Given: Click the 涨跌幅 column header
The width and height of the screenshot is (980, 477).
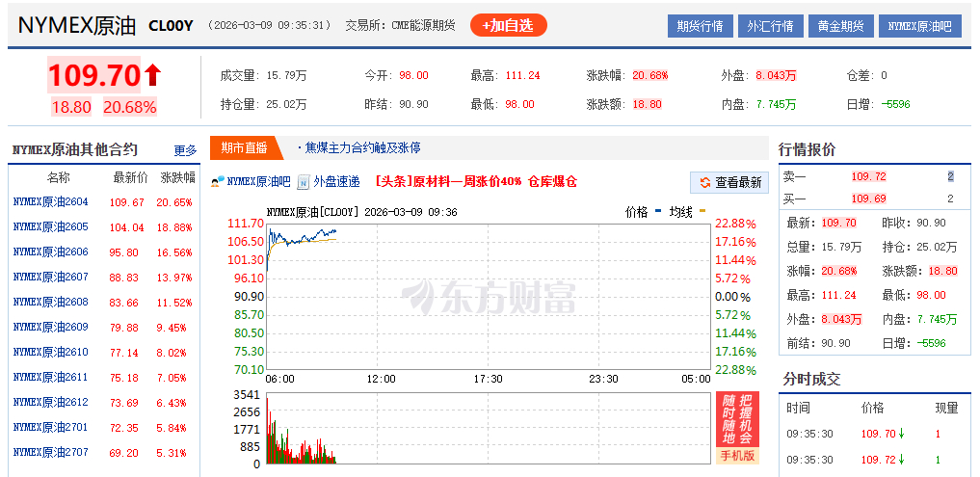Looking at the screenshot, I should click(178, 177).
